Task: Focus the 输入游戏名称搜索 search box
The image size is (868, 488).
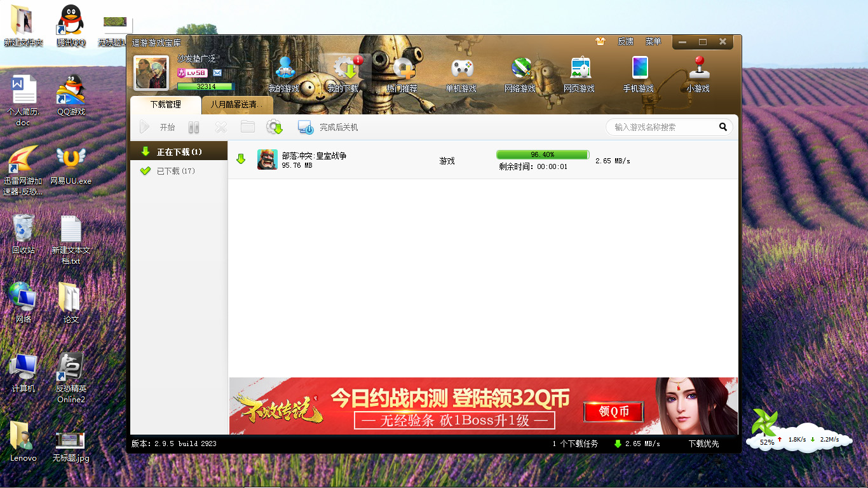Action: tap(662, 127)
